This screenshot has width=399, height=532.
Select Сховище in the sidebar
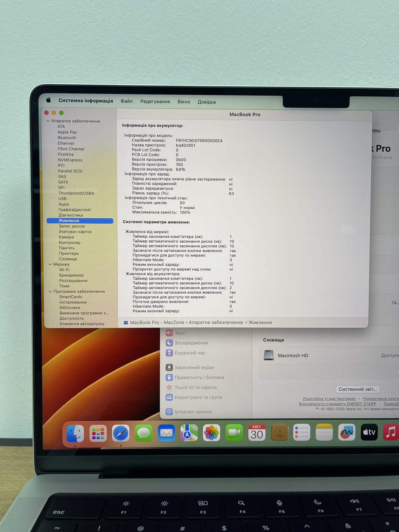click(68, 259)
